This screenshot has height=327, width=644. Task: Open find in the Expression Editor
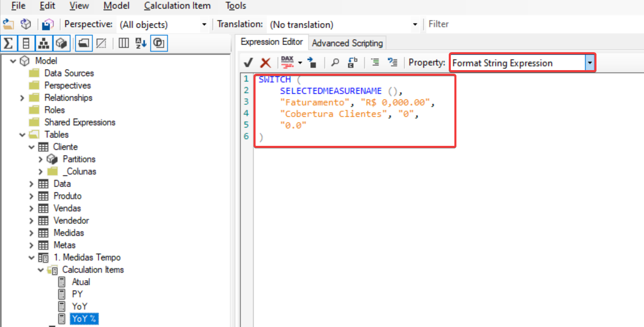(335, 62)
